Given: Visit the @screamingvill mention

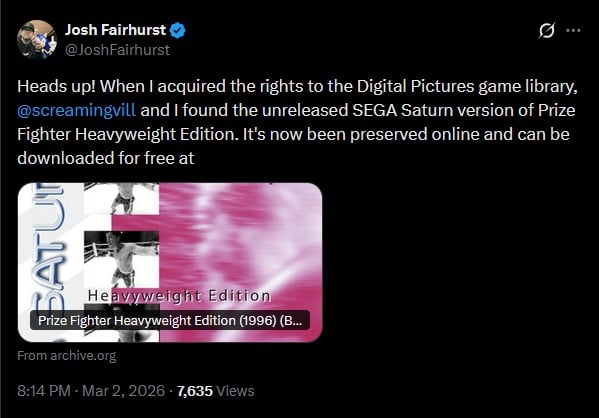Looking at the screenshot, I should tap(76, 110).
